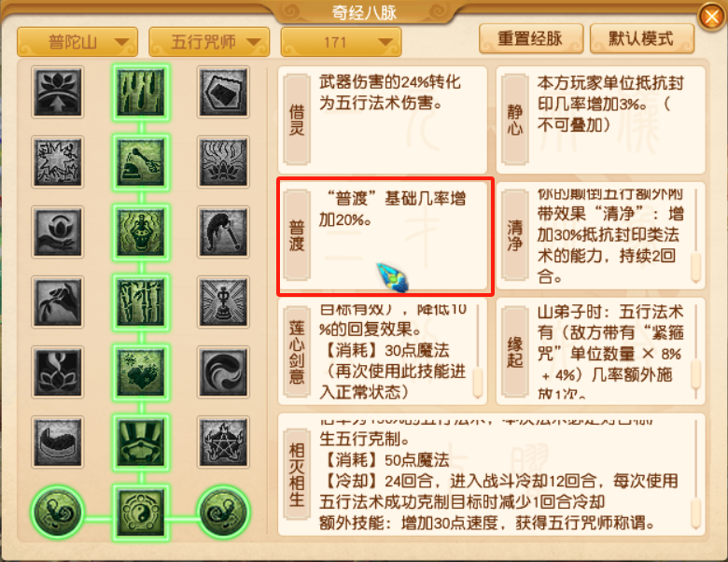Select the grey lotus-with-arrow skill icon

[58, 91]
